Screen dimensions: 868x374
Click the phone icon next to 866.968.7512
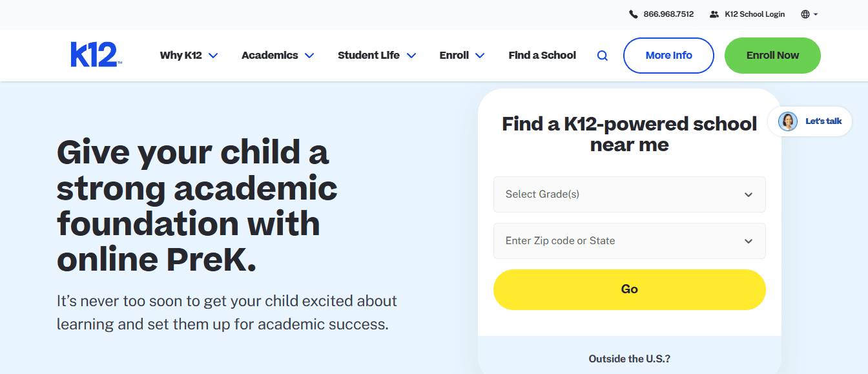click(634, 14)
